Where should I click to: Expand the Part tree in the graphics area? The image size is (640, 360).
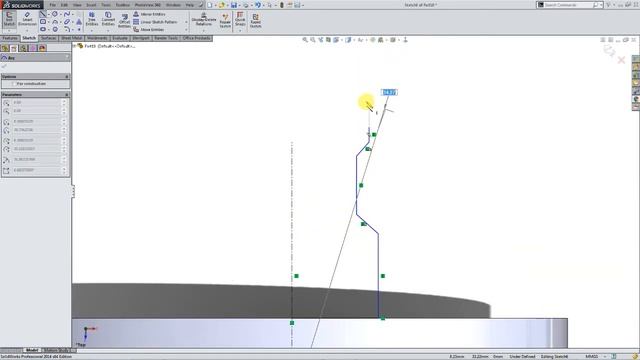click(x=75, y=46)
